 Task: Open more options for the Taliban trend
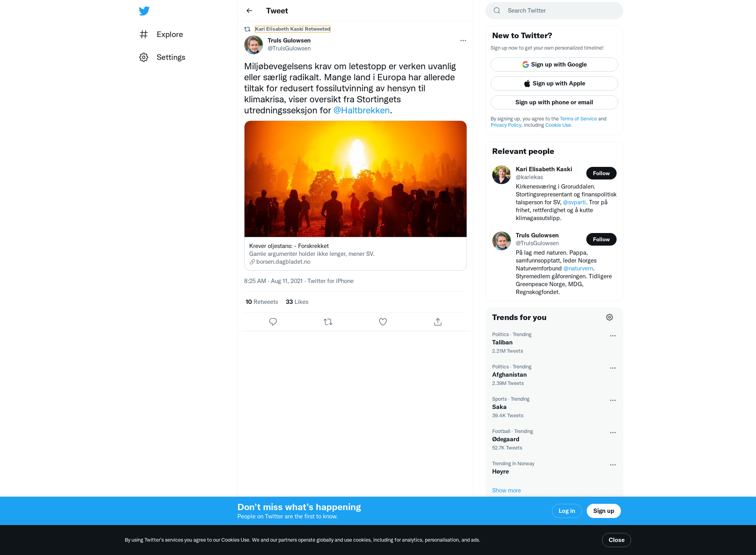(613, 336)
